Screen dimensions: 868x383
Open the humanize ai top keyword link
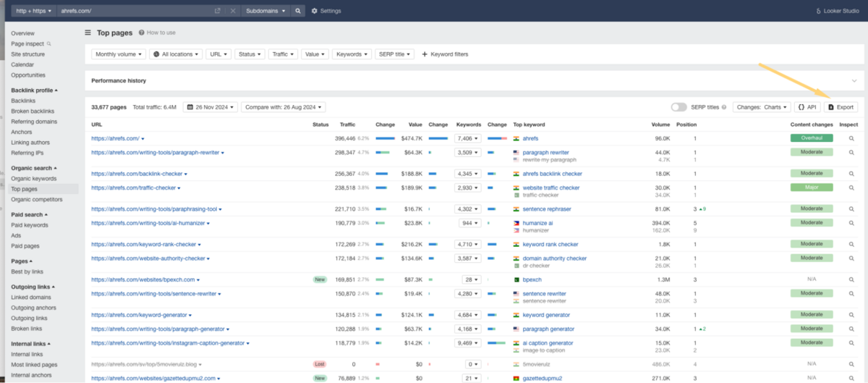[537, 223]
